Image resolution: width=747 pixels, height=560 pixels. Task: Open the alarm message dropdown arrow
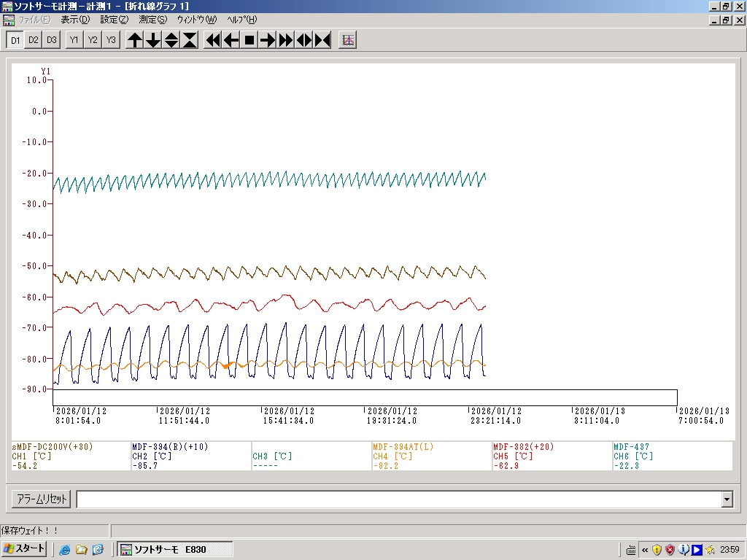tap(727, 499)
